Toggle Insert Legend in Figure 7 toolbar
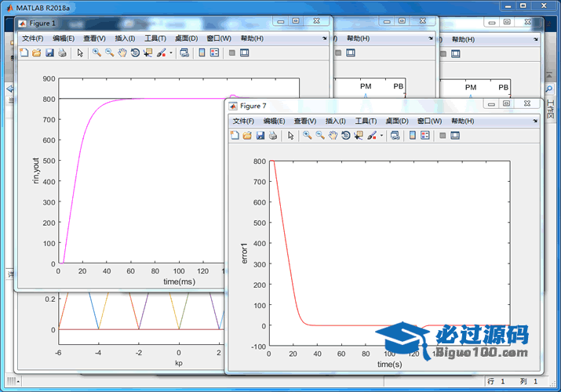 [425, 136]
